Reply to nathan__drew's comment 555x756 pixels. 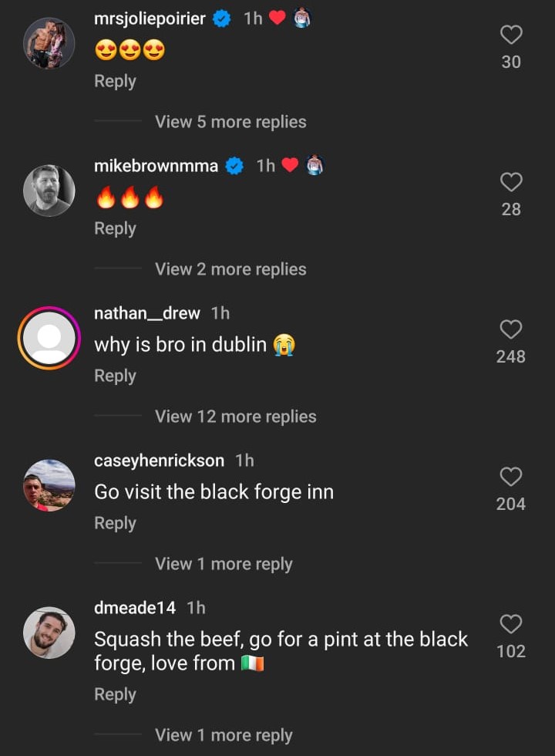[115, 376]
